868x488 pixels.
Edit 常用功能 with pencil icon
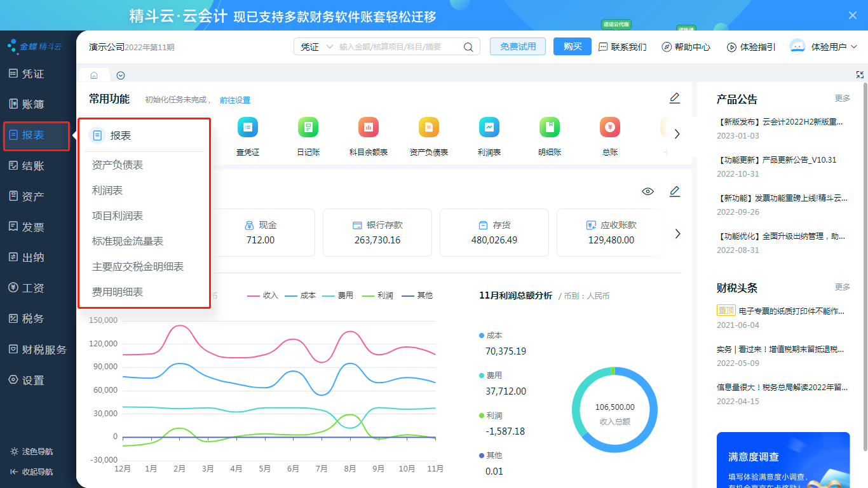tap(675, 98)
